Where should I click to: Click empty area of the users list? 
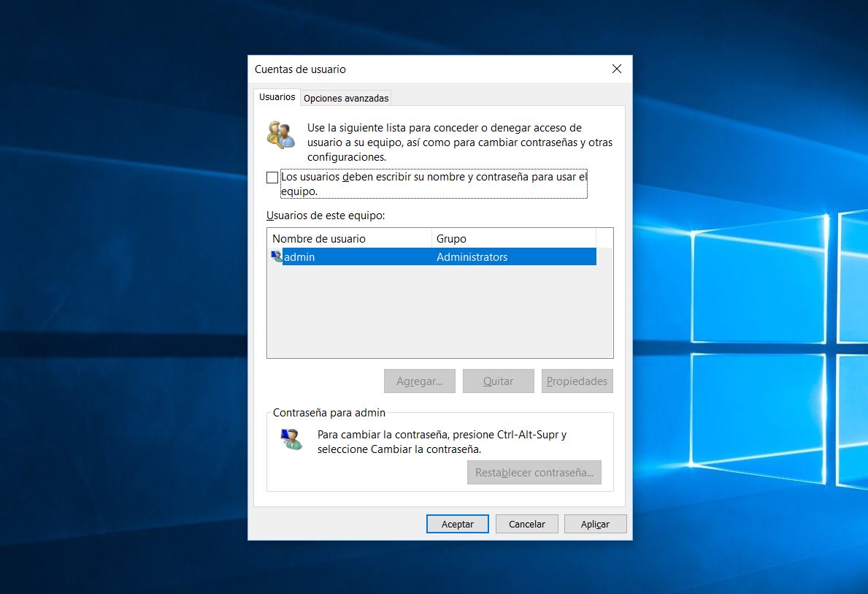(438, 314)
